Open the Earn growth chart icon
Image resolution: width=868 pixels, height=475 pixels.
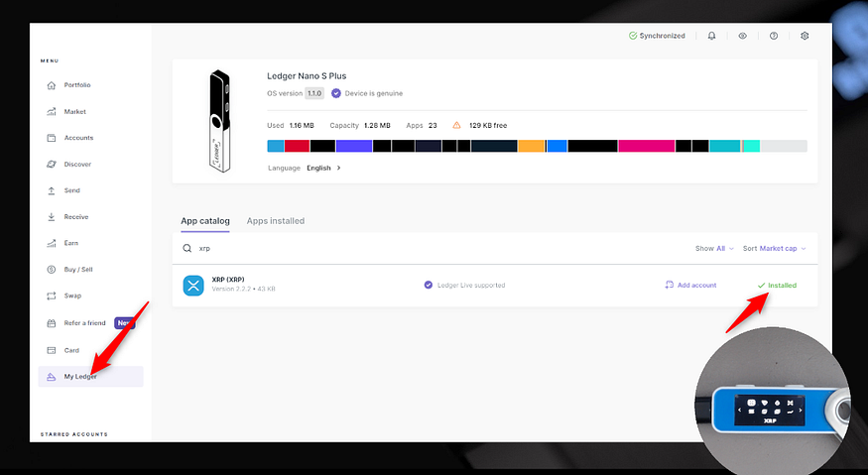pos(52,243)
